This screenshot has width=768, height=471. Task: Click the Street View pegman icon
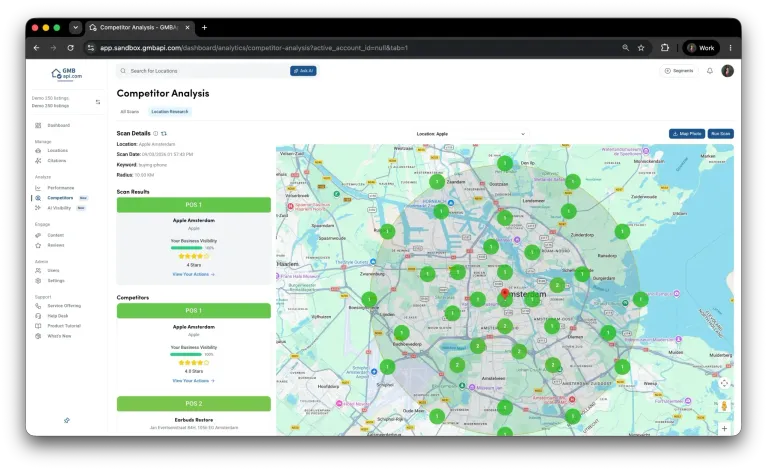point(724,406)
